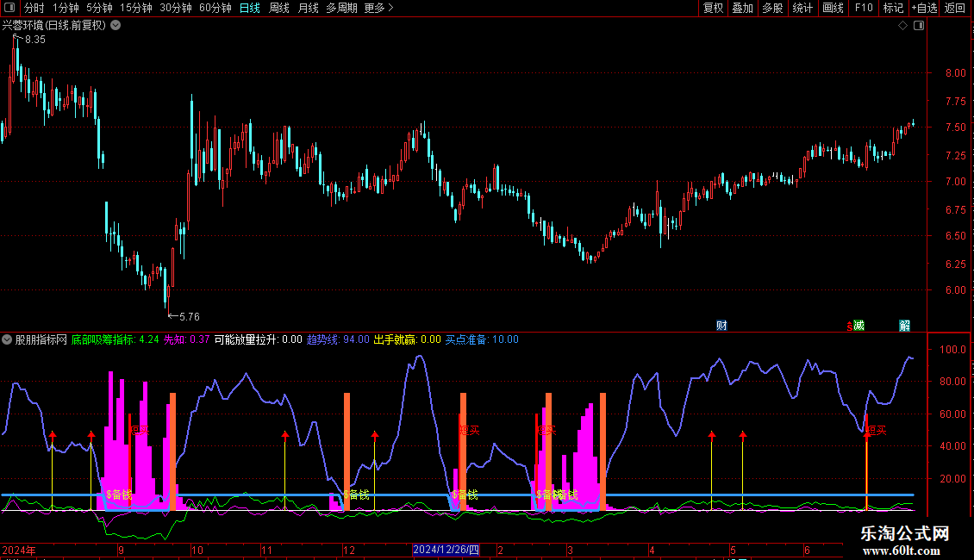Click the 复权 price adjustment button

pyautogui.click(x=713, y=9)
